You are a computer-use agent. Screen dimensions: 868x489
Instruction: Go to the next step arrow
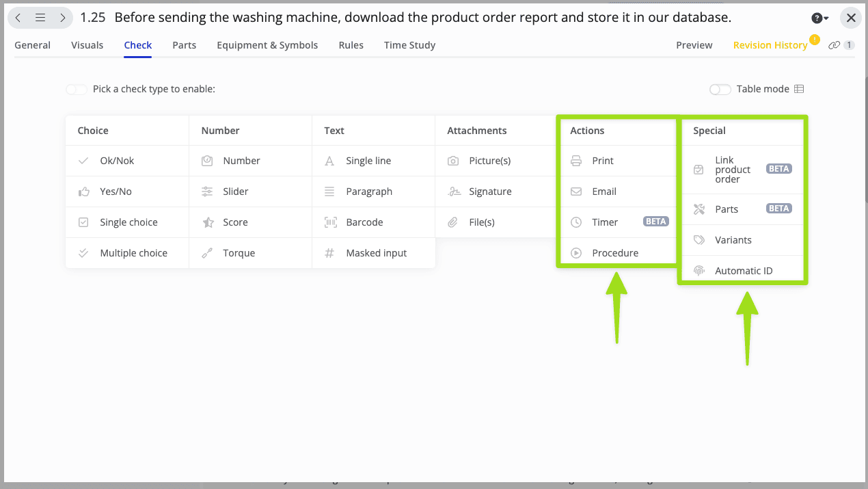[62, 18]
